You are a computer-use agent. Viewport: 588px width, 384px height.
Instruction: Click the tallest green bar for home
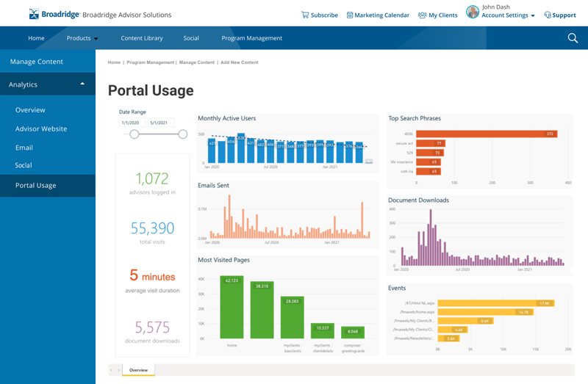[x=232, y=308]
